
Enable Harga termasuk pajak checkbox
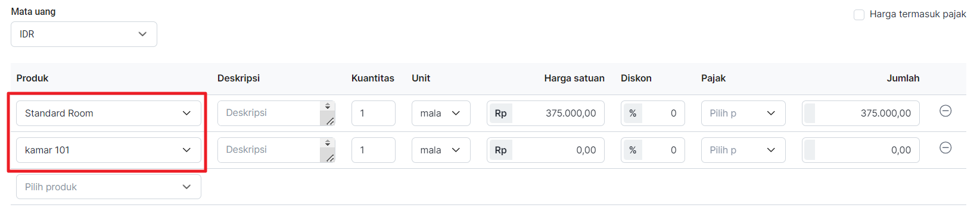pyautogui.click(x=859, y=14)
